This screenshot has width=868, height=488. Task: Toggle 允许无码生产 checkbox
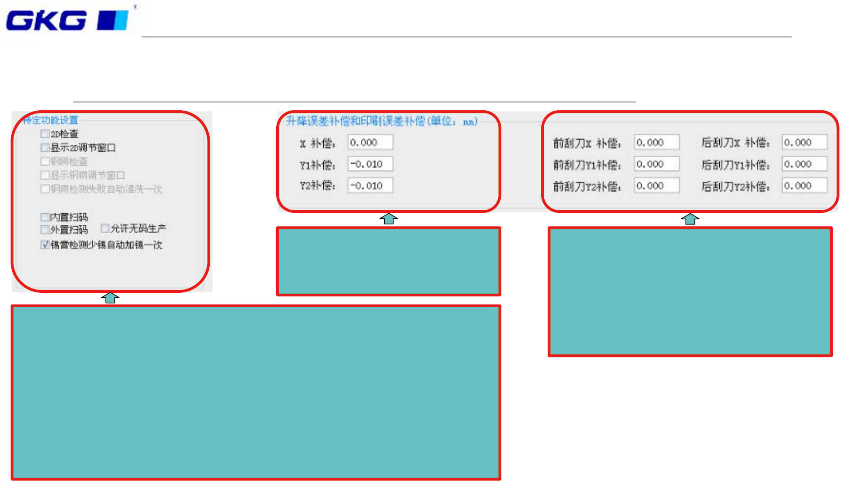(x=105, y=228)
